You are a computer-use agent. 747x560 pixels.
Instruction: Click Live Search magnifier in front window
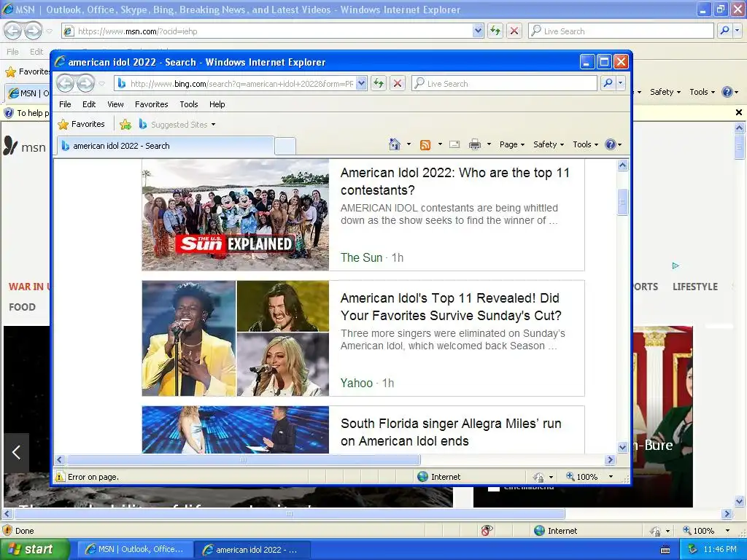[x=608, y=83]
